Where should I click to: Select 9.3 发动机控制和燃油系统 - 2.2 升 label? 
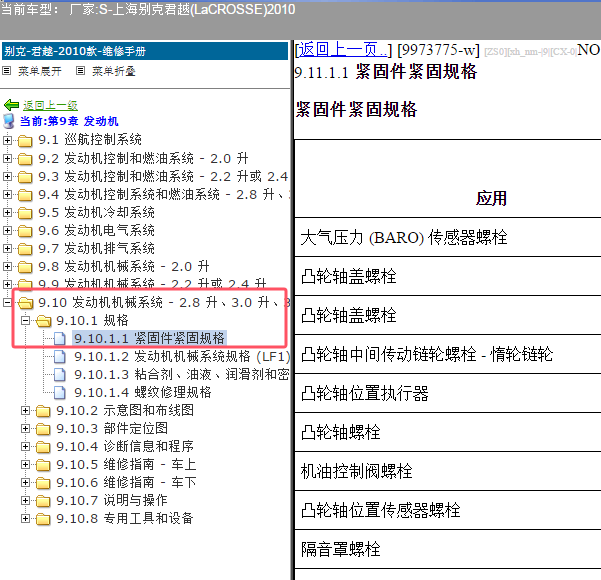click(x=163, y=176)
